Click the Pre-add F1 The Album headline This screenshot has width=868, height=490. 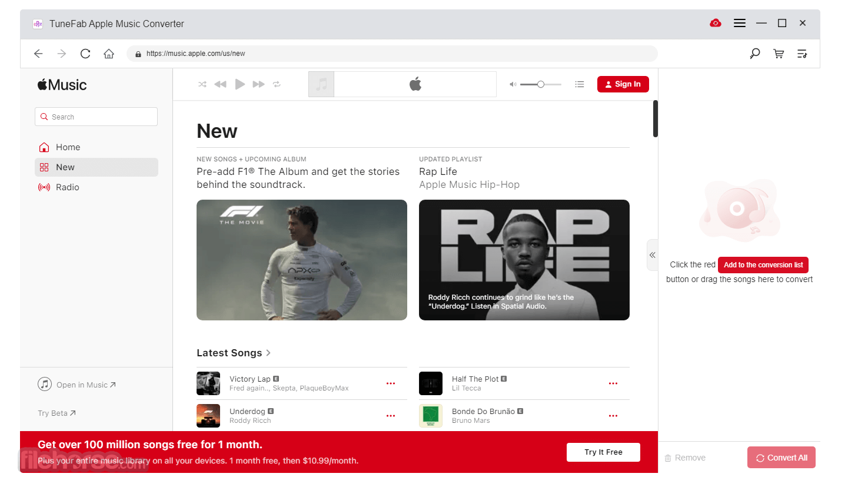[298, 178]
